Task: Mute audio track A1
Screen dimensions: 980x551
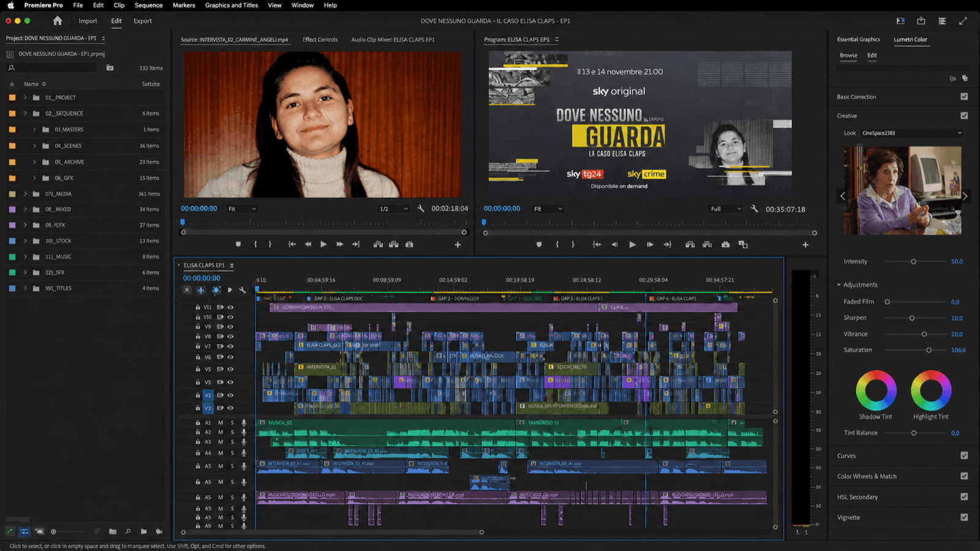Action: 221,423
